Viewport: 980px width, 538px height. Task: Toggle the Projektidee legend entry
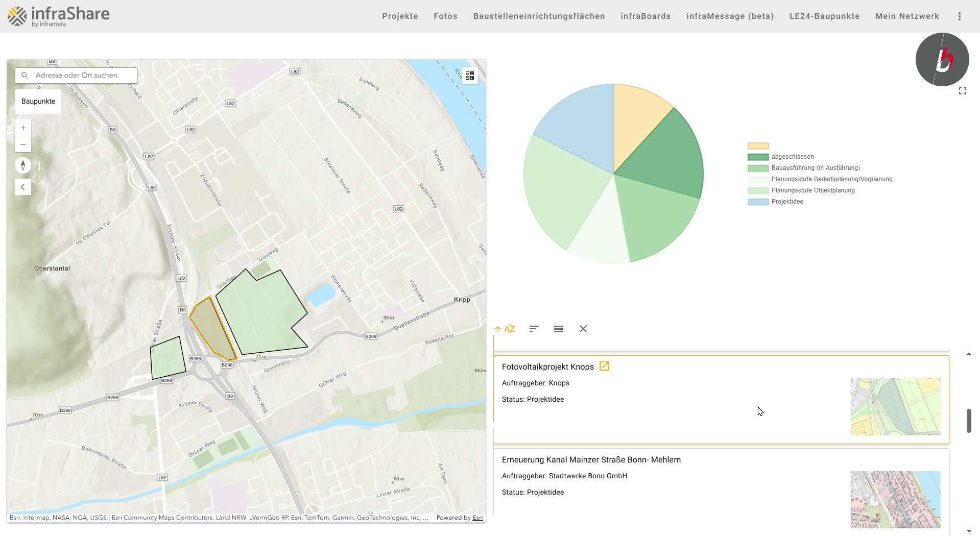tap(788, 202)
